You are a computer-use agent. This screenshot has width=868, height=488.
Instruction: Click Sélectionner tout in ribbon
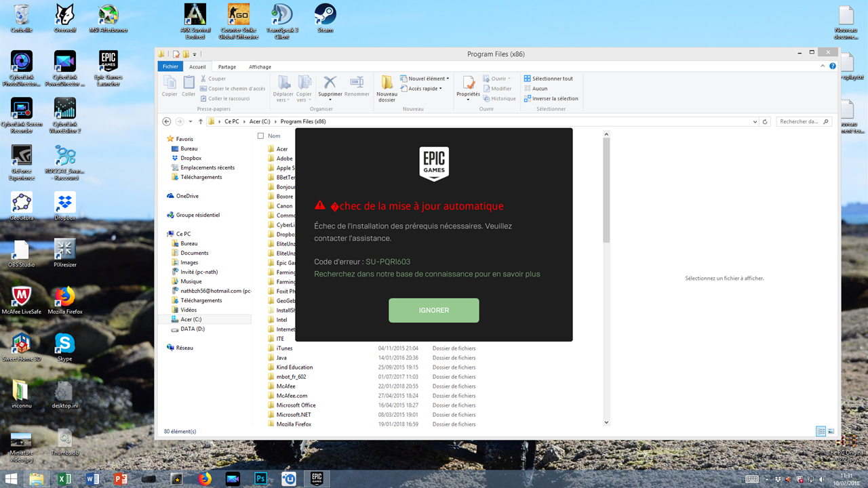tap(549, 79)
